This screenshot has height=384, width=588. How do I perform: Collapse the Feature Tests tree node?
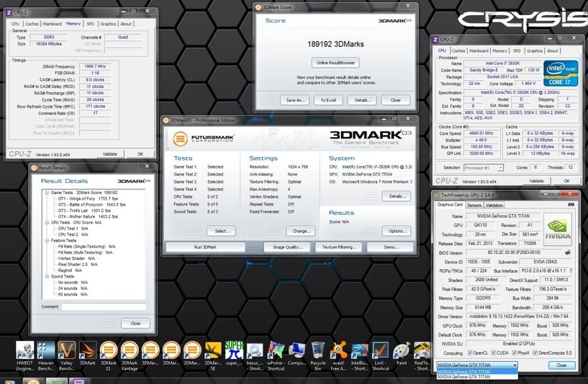(47, 240)
